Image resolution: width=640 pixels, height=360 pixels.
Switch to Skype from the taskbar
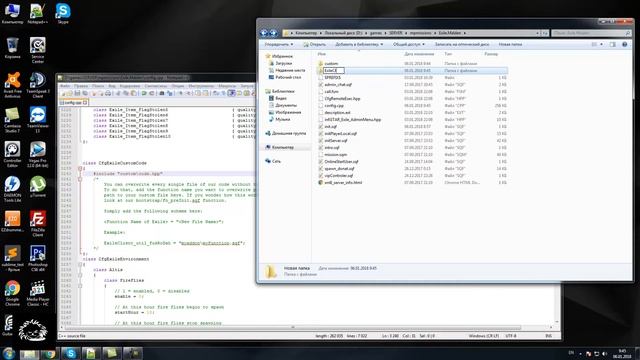(71, 353)
